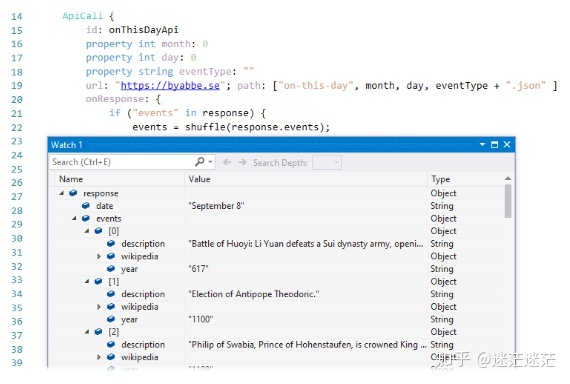This screenshot has height=384, width=570.
Task: Click the cube icon beside year "1100"
Action: pos(111,319)
